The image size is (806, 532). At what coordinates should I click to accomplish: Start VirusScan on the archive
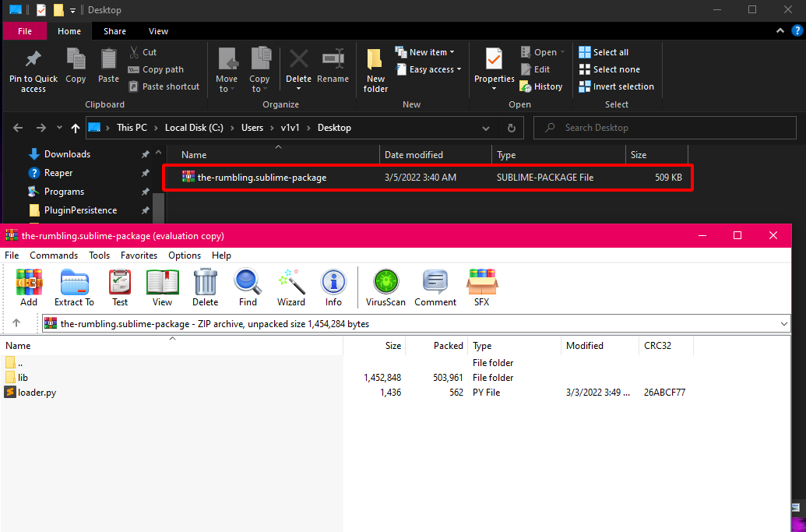(385, 287)
